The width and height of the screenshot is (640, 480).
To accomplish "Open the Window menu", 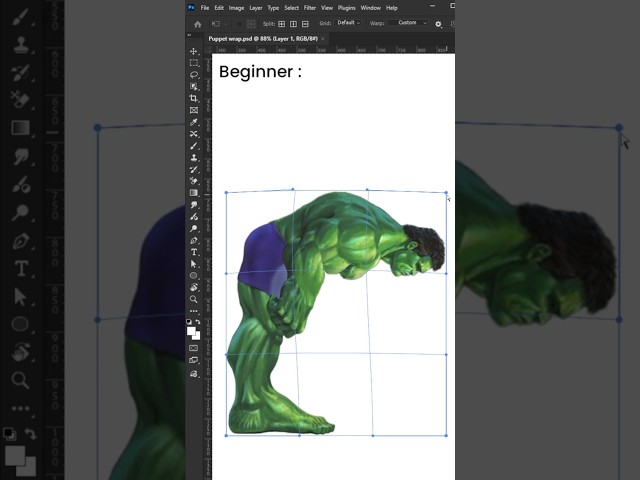I will (x=371, y=8).
